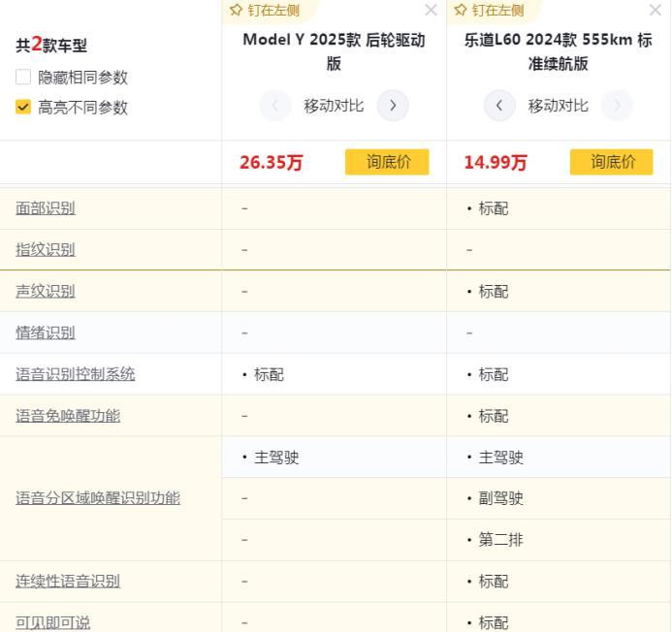Viewport: 672px width, 632px height.
Task: Open 面部识别 parameter explanation
Action: click(46, 208)
